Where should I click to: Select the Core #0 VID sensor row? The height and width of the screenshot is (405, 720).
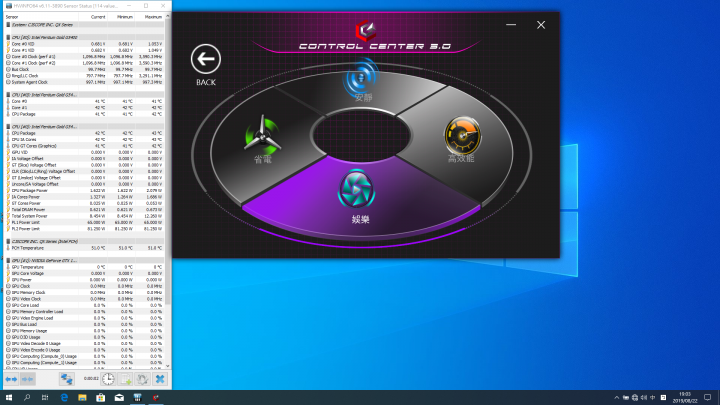84,44
